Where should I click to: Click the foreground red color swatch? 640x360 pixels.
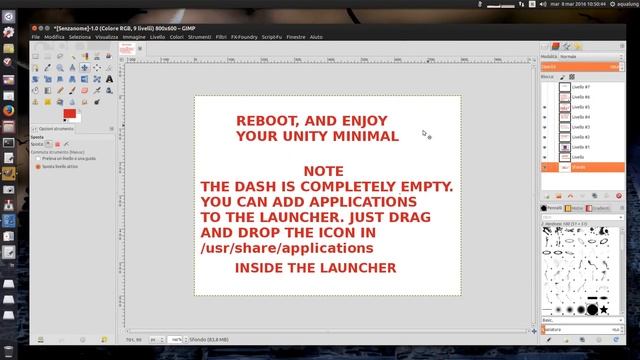tap(69, 113)
